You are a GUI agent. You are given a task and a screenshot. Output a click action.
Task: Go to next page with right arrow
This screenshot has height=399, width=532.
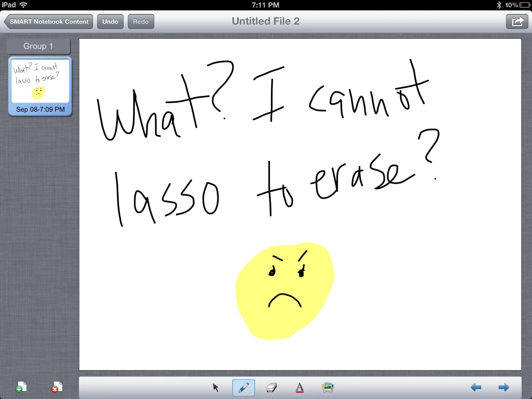(x=504, y=387)
